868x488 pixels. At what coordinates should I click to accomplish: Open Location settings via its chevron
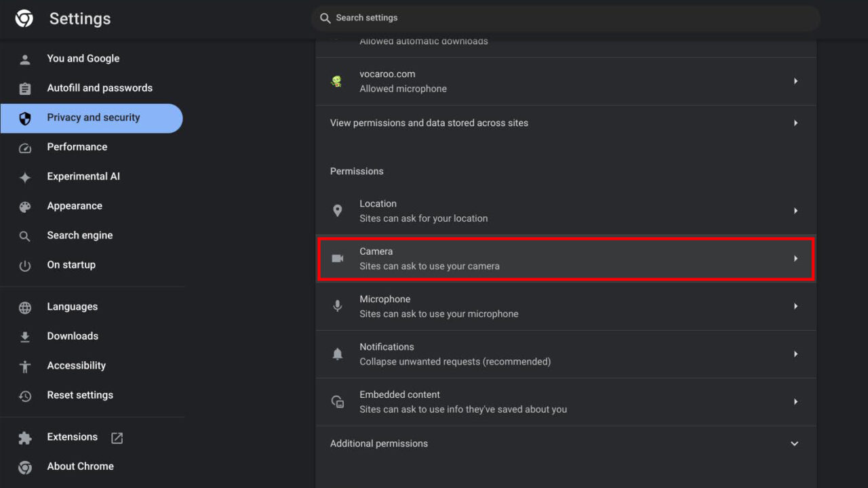click(x=795, y=210)
